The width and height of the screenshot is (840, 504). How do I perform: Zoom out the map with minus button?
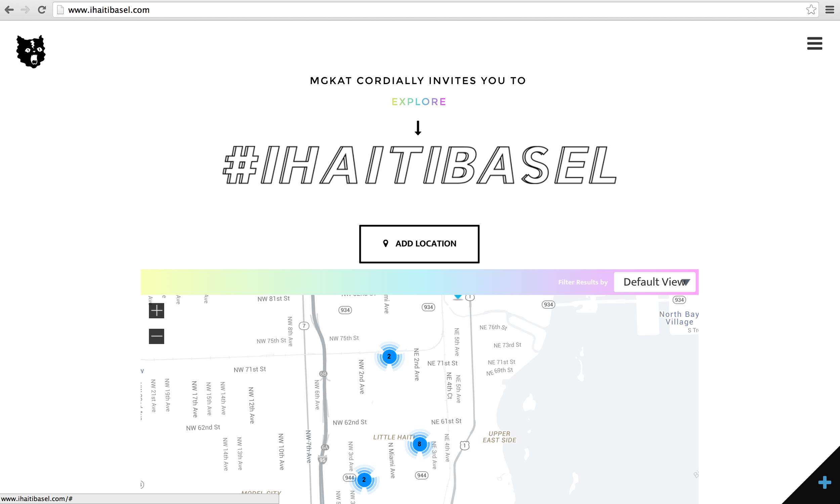tap(157, 336)
